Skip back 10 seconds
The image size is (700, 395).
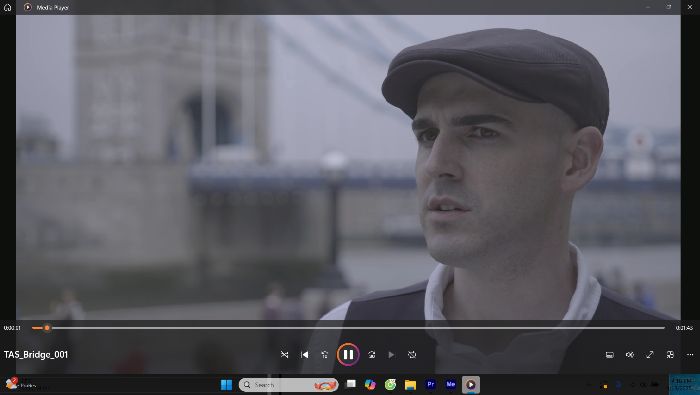click(325, 354)
